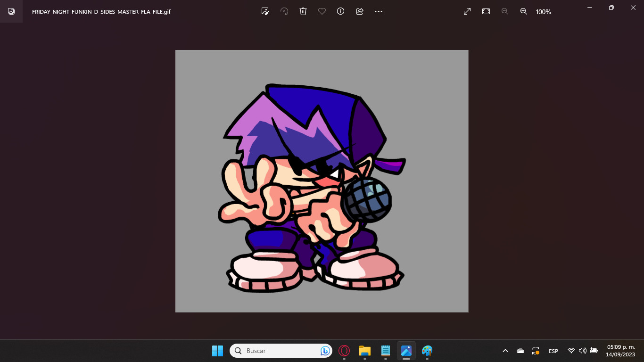Open the Windows Start menu

[217, 351]
